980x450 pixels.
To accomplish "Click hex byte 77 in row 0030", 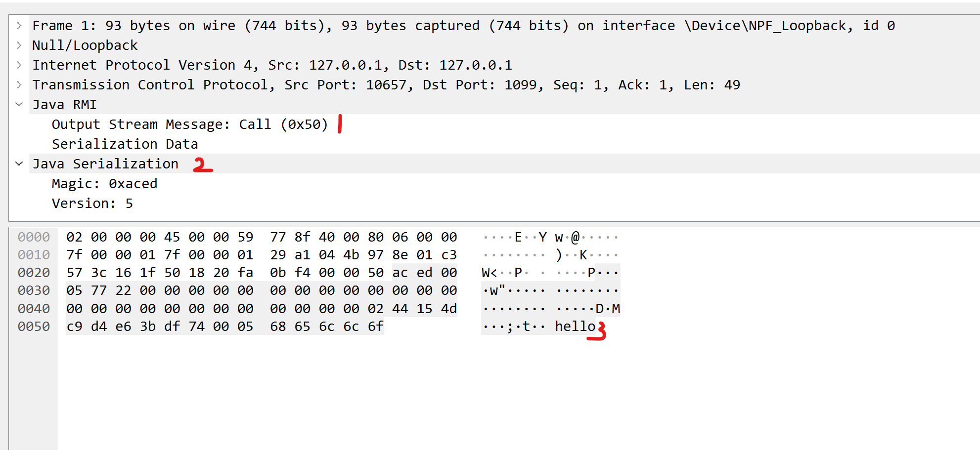I will 99,290.
